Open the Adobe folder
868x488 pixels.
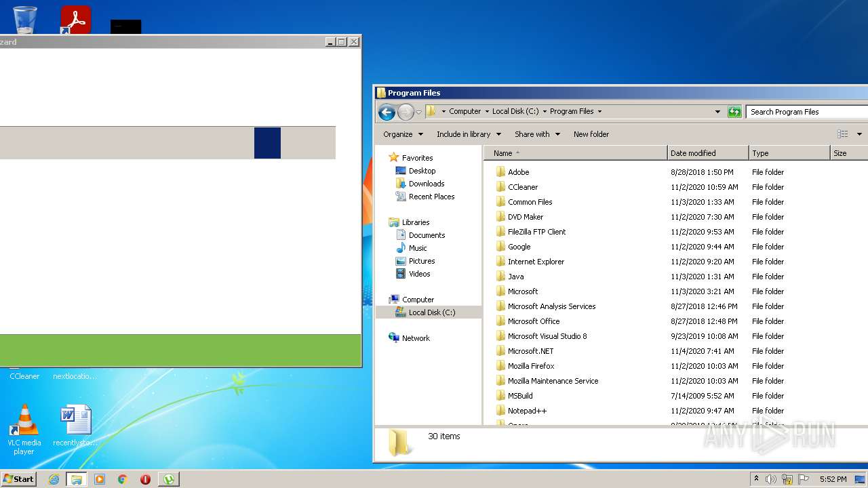(x=518, y=172)
